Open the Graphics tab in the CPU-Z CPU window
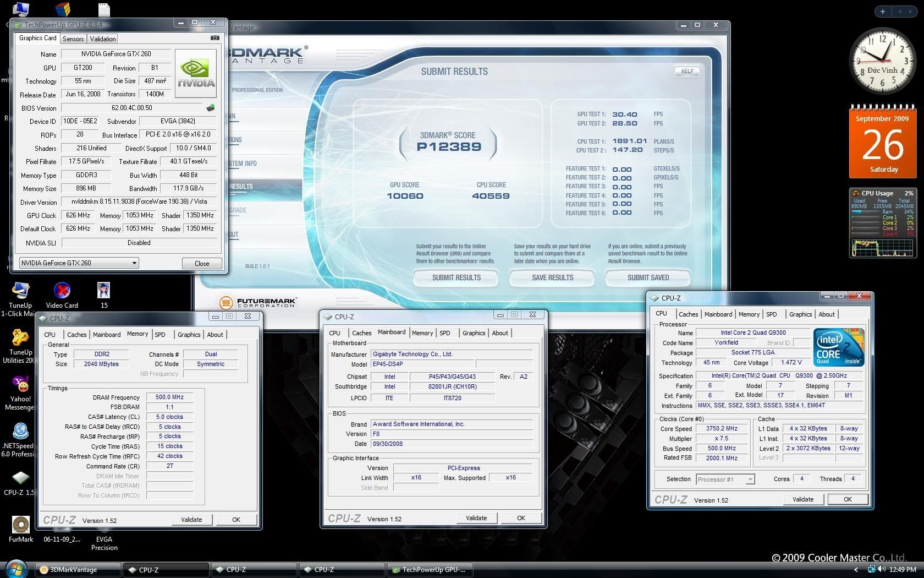This screenshot has width=924, height=578. point(800,314)
